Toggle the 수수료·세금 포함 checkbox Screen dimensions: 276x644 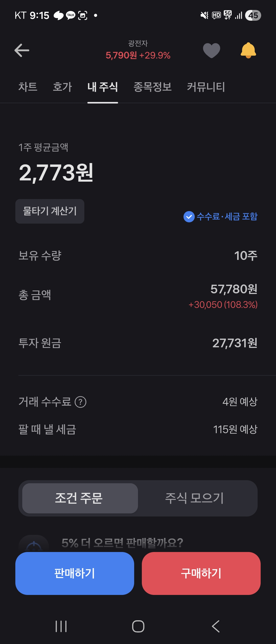tap(189, 217)
